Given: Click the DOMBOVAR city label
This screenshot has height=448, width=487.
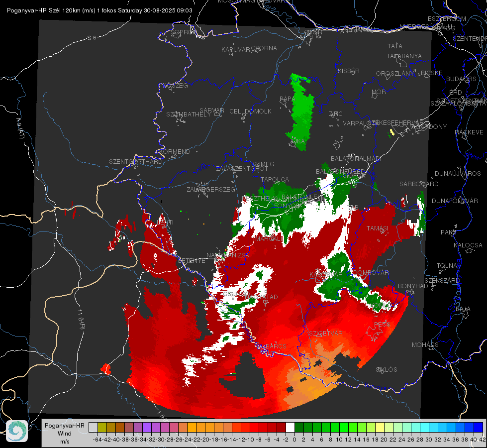Looking at the screenshot, I should point(371,273).
